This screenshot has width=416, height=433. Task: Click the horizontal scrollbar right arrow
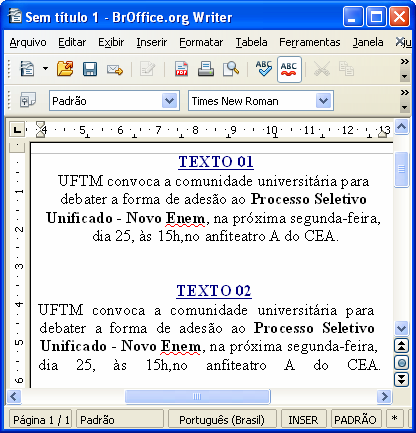pos(384,396)
